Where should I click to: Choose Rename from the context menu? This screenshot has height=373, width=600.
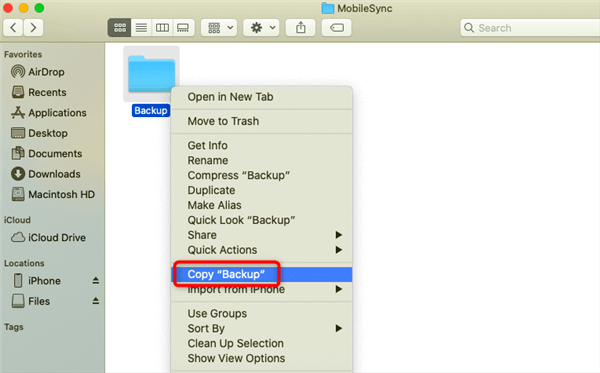click(261, 160)
